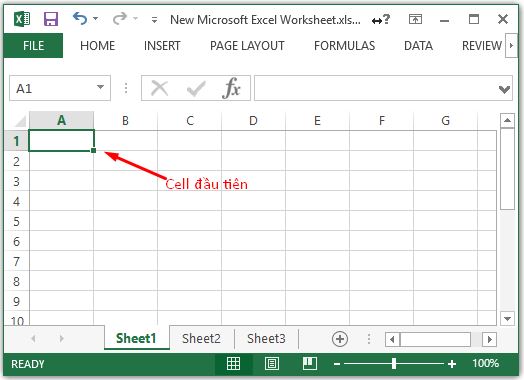The height and width of the screenshot is (380, 524).
Task: Zoom in with the plus button
Action: (x=452, y=364)
